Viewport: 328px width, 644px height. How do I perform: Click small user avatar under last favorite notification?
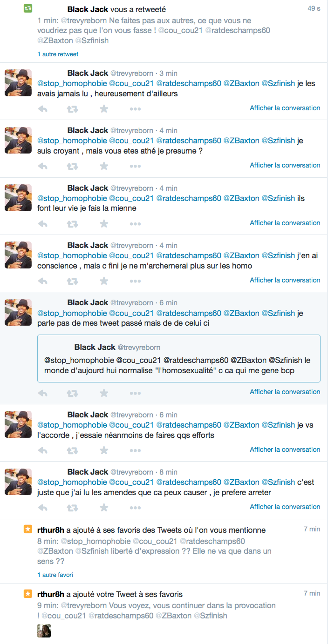[x=44, y=631]
